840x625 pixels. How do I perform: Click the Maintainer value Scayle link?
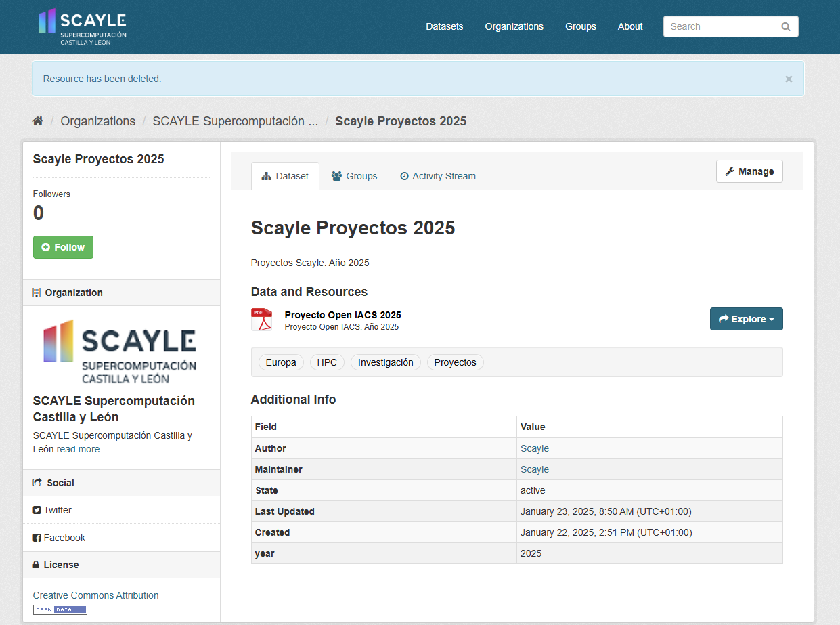[535, 469]
